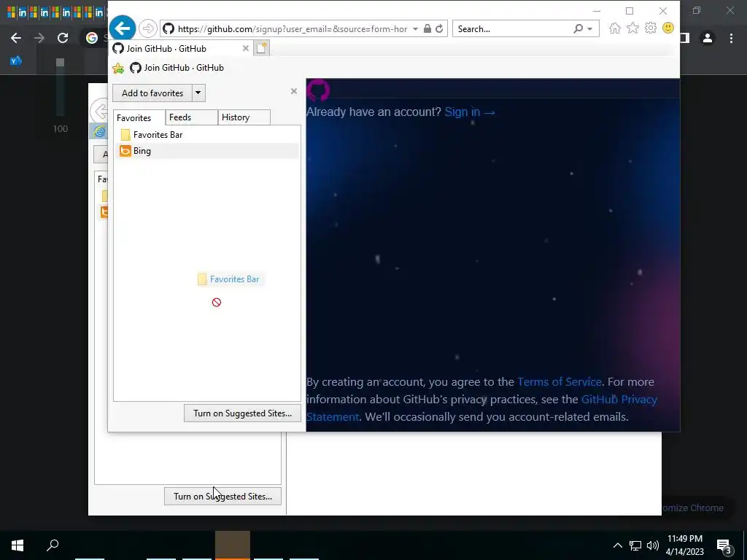
Task: Click the vertical slider handle above the 100 label
Action: [60, 63]
